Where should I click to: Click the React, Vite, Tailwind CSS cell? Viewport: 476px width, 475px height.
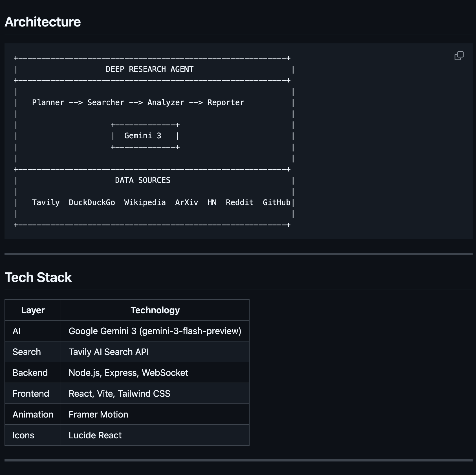pyautogui.click(x=119, y=394)
